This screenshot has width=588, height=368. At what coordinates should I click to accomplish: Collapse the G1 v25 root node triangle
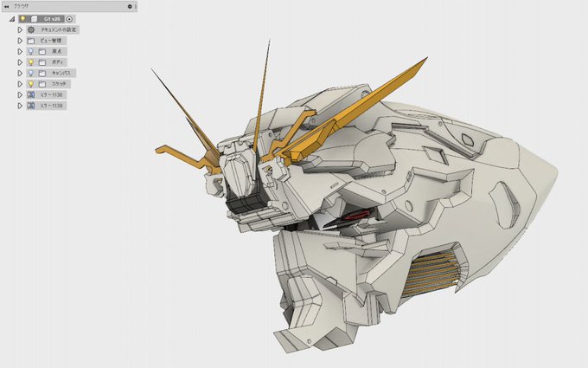pyautogui.click(x=12, y=19)
